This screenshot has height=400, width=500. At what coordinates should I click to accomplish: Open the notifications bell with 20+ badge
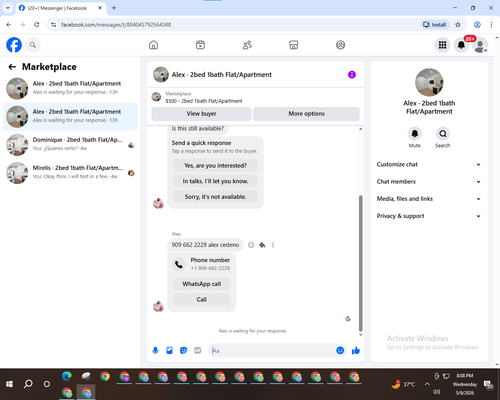(x=461, y=45)
